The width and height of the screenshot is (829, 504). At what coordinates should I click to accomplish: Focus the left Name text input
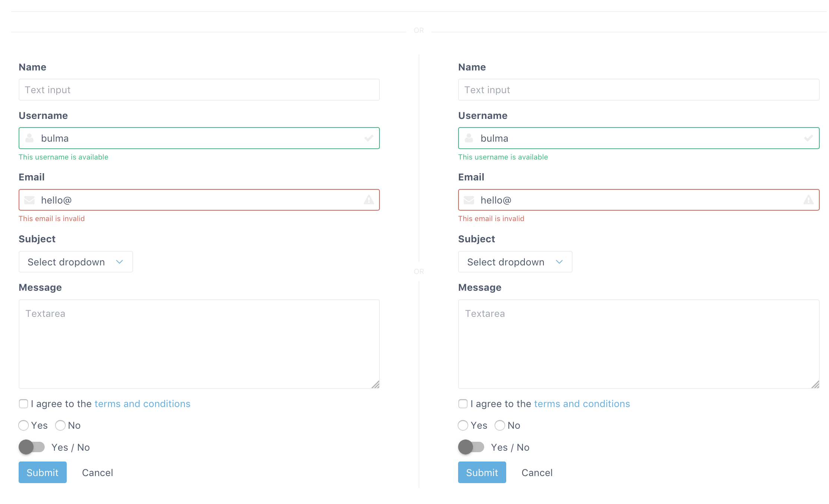pos(199,90)
